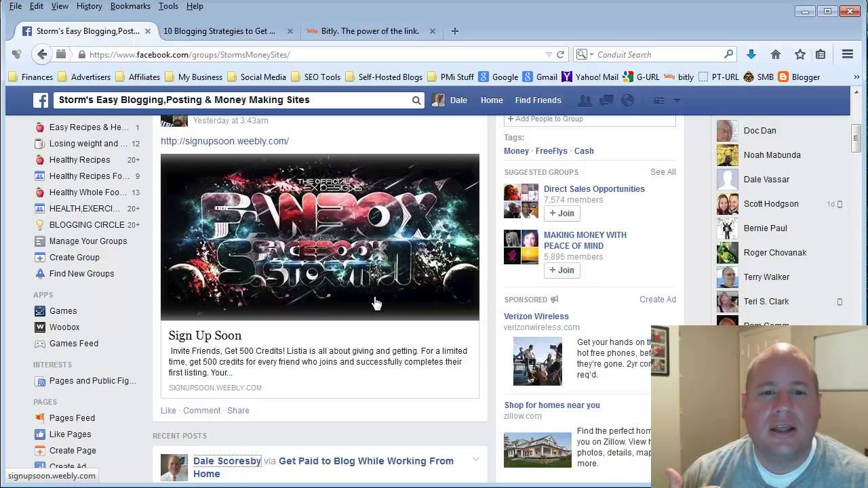Viewport: 868px width, 488px height.
Task: Open the search engine selector dropdown
Action: 591,54
